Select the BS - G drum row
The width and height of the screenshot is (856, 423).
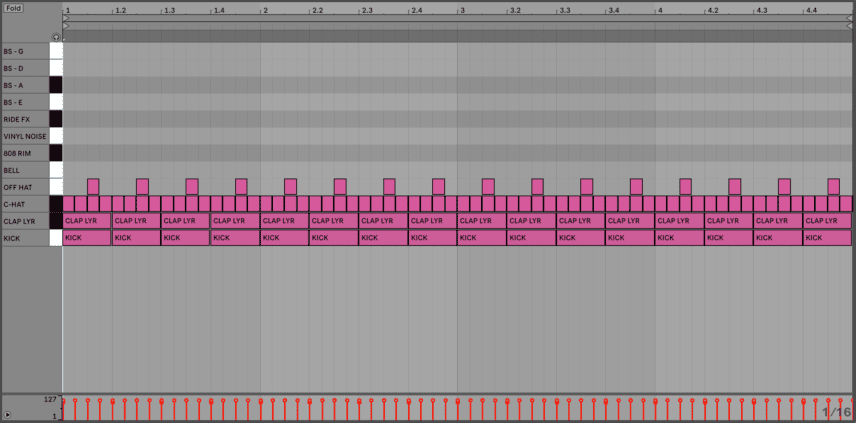[x=25, y=51]
